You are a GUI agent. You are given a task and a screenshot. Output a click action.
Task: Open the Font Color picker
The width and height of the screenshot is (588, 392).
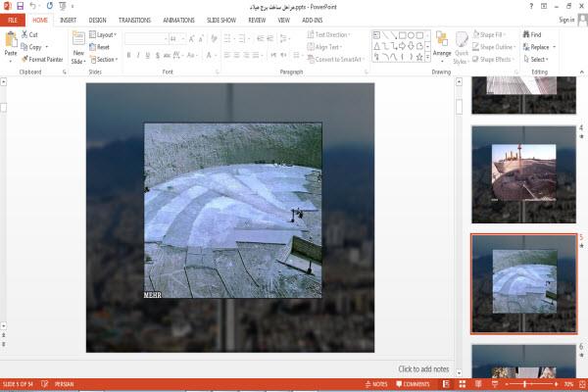(x=209, y=56)
